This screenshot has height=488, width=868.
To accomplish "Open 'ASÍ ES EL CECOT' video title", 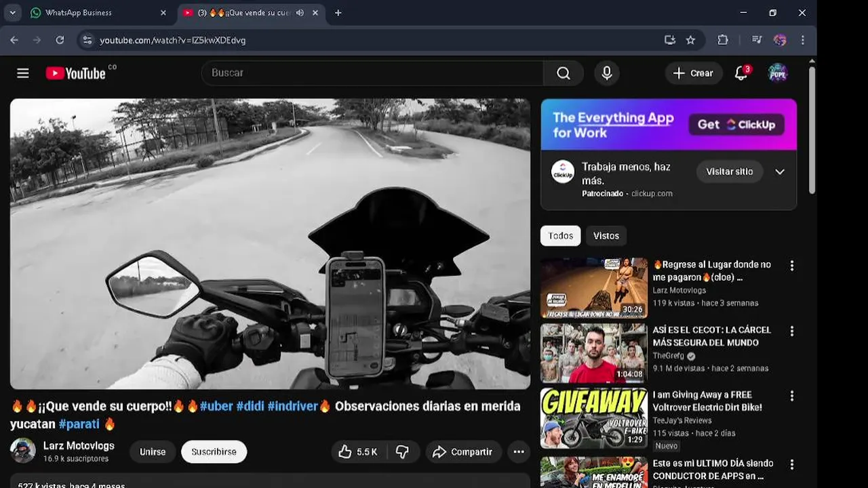I will 712,336.
